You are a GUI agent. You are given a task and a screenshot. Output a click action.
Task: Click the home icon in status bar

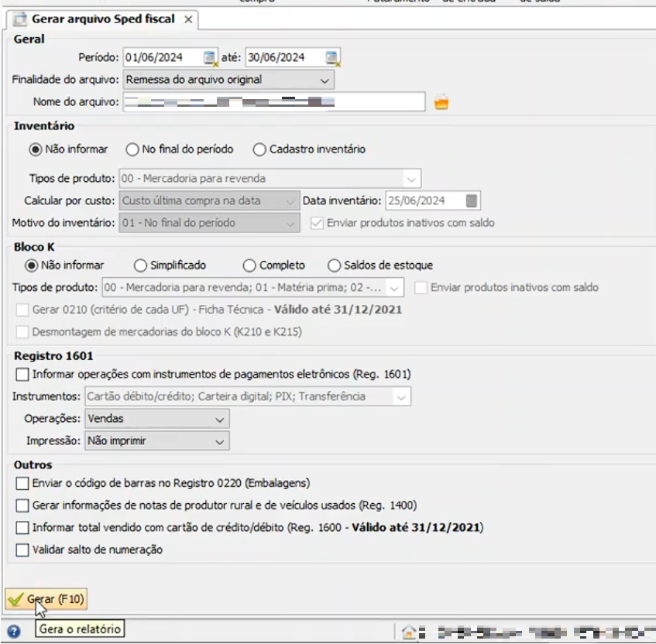409,630
